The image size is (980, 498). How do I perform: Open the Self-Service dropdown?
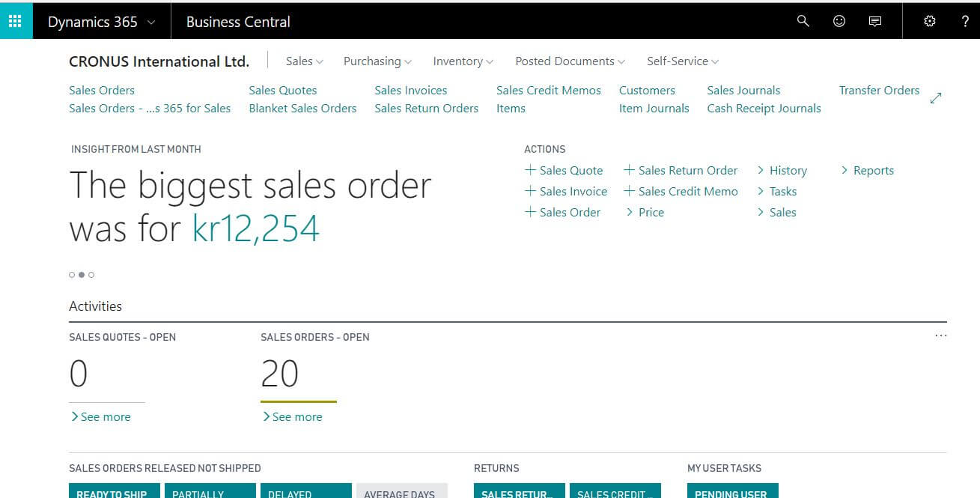[x=682, y=61]
